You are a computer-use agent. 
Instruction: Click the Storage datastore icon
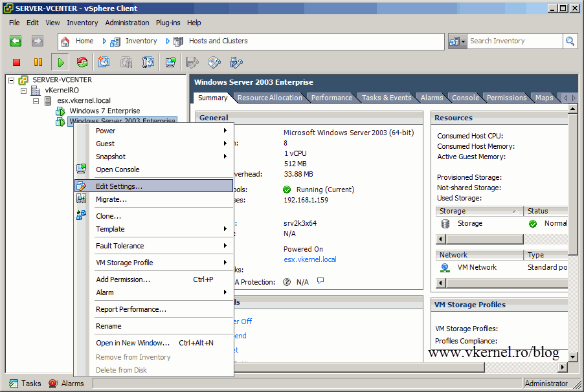(445, 224)
